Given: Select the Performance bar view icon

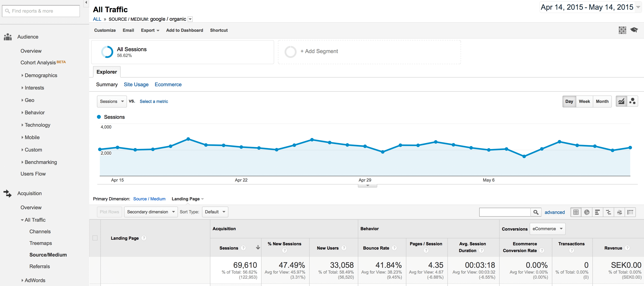Looking at the screenshot, I should tap(597, 212).
